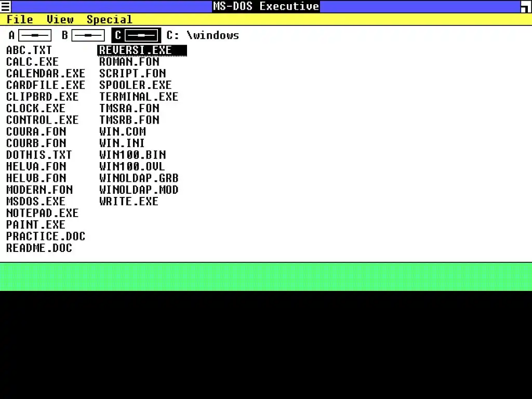Select COURB.FON font file
The width and height of the screenshot is (532, 399).
click(36, 143)
